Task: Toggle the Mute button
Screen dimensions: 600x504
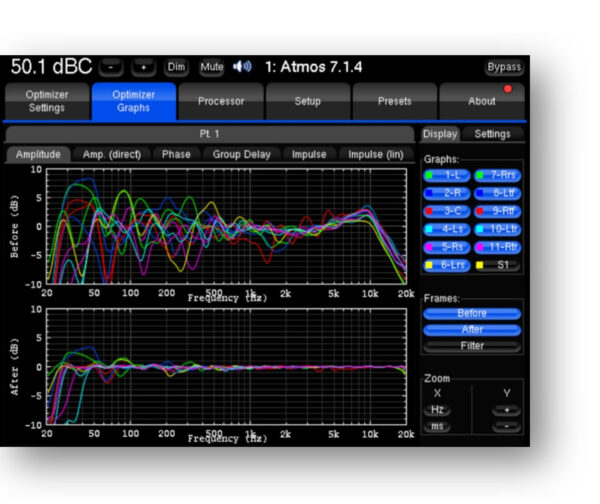Action: (x=212, y=67)
